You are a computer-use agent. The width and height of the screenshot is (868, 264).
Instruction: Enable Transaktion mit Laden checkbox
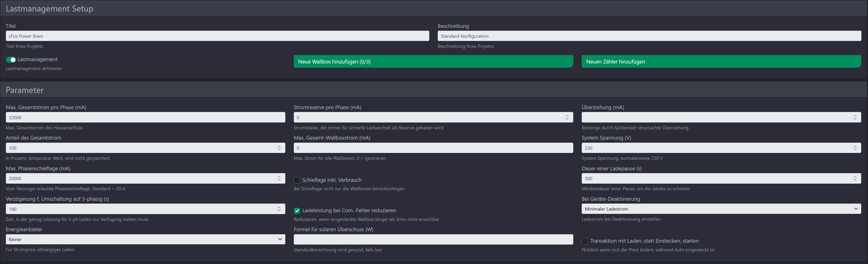tap(585, 241)
